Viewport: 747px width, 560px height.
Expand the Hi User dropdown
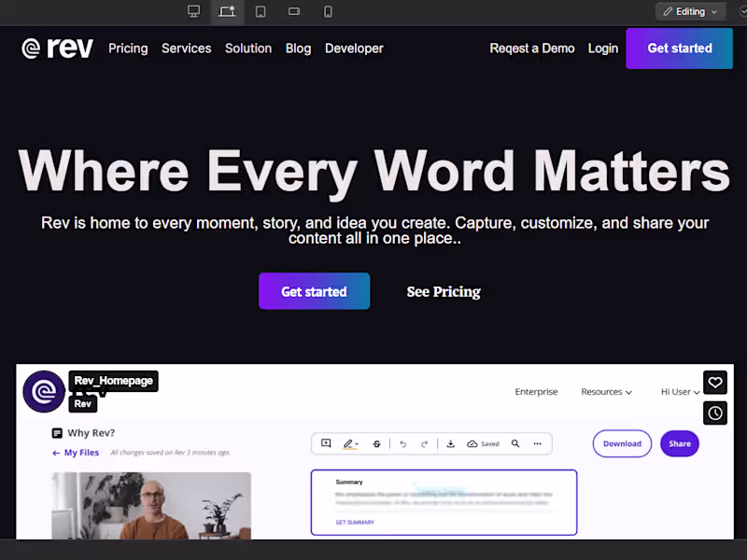point(680,391)
